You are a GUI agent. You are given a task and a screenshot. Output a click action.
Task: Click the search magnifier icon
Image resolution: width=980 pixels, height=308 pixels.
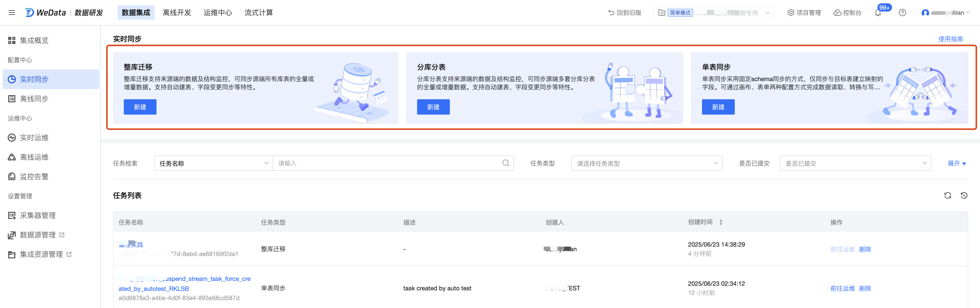pos(506,163)
